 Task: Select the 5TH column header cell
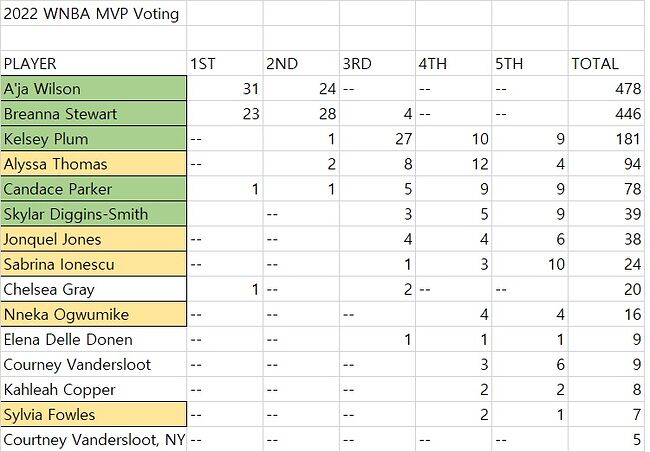[528, 63]
